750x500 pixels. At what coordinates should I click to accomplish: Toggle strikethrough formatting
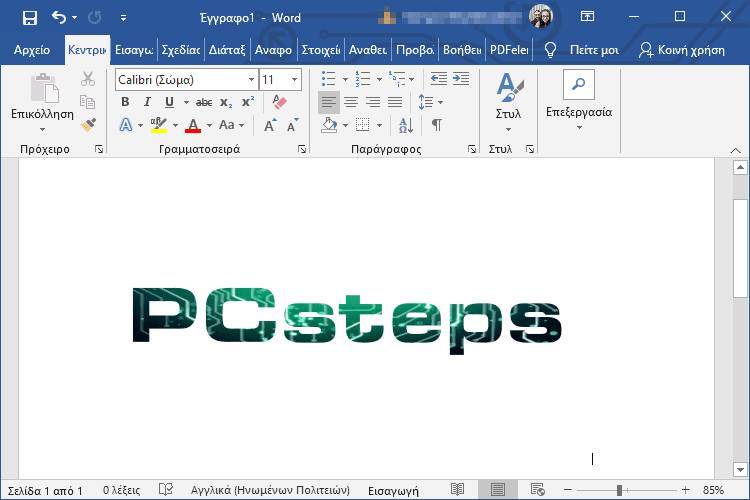[x=204, y=102]
